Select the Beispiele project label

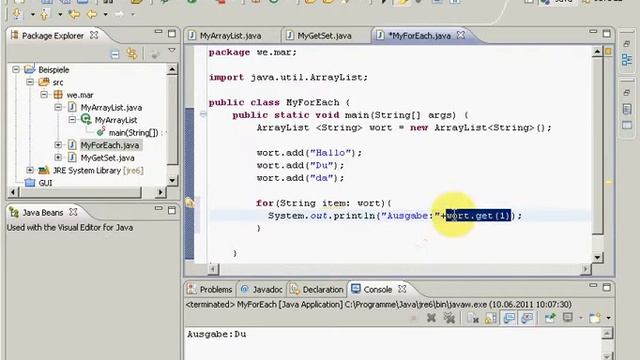[53, 70]
